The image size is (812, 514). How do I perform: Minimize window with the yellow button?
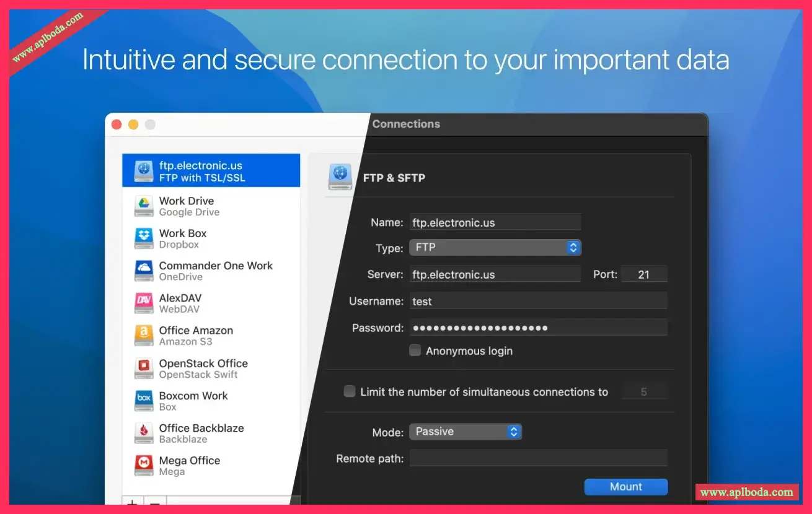[133, 124]
